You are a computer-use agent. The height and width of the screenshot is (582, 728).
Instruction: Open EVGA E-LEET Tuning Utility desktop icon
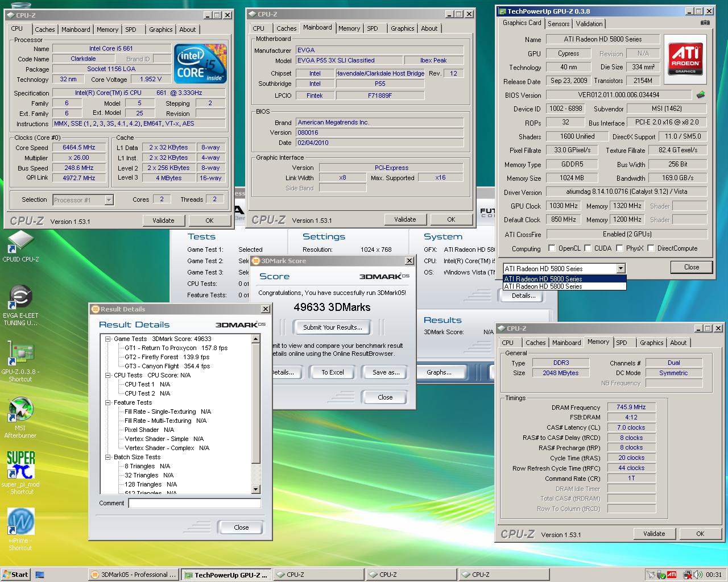click(20, 305)
